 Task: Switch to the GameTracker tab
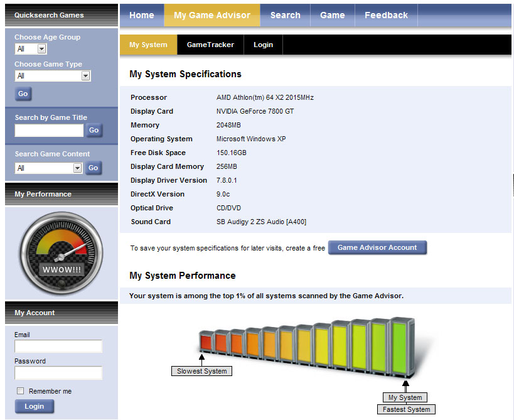pyautogui.click(x=211, y=45)
